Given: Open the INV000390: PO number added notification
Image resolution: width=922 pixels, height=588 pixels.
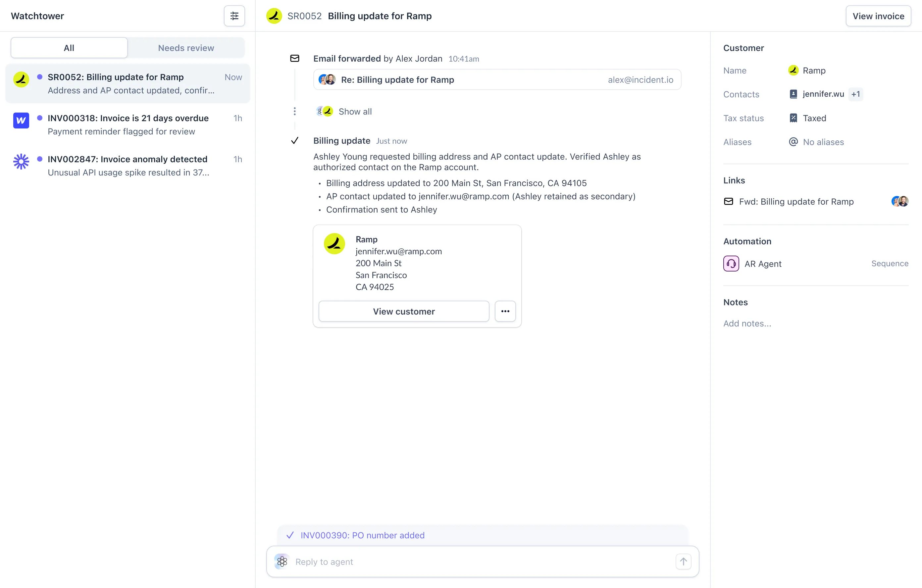Looking at the screenshot, I should coord(362,535).
